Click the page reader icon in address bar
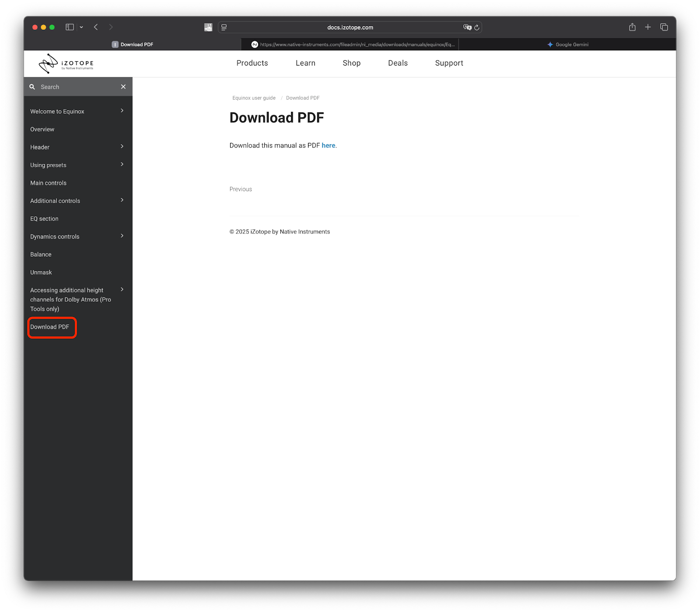 pos(224,27)
